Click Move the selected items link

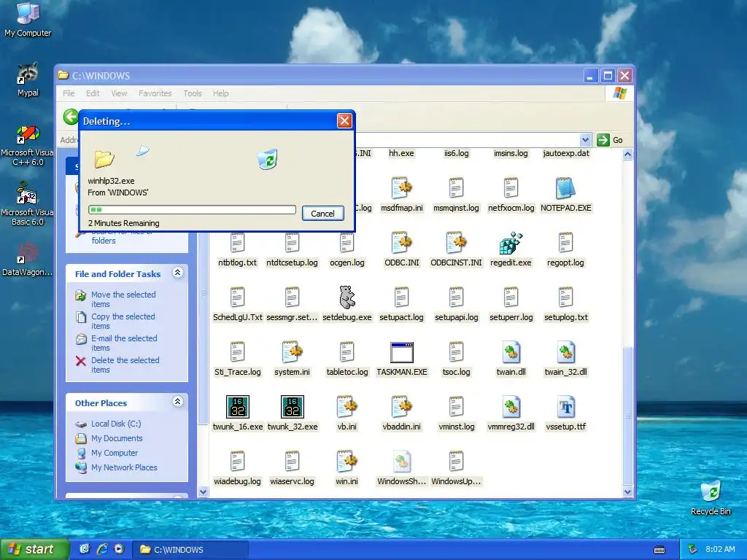tap(123, 299)
